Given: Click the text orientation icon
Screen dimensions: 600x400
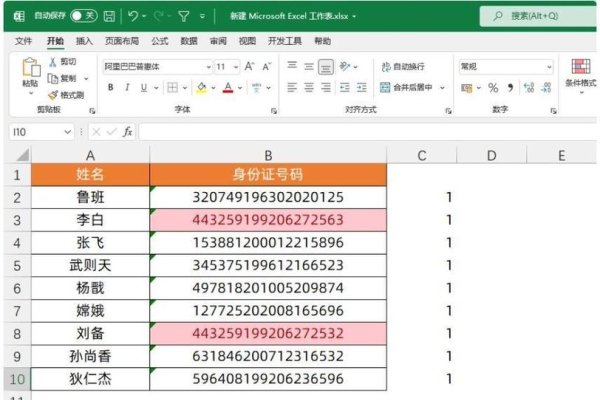Looking at the screenshot, I should click(x=345, y=66).
